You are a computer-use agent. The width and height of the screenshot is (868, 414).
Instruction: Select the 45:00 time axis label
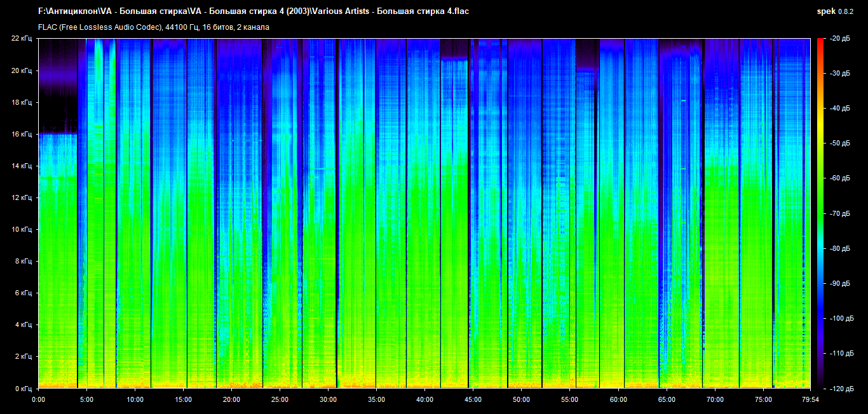tap(473, 399)
